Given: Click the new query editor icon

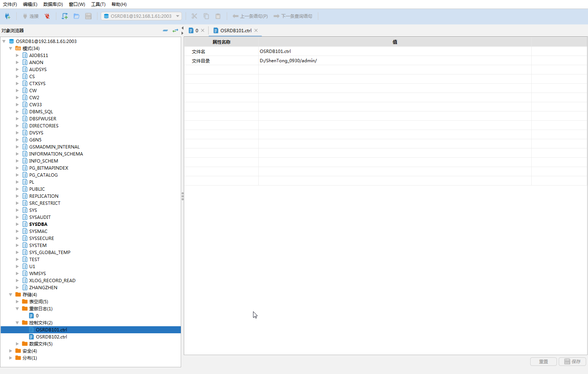Looking at the screenshot, I should (x=65, y=16).
